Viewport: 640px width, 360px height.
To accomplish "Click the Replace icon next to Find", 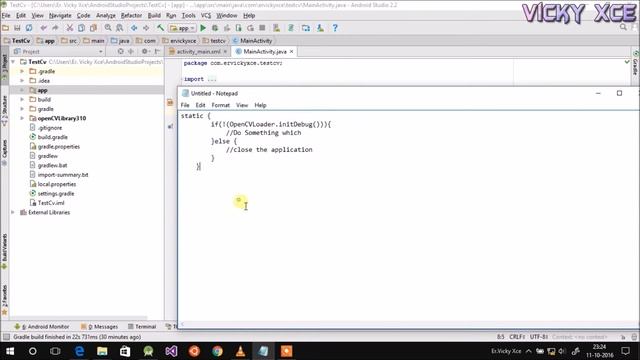I will 120,28.
